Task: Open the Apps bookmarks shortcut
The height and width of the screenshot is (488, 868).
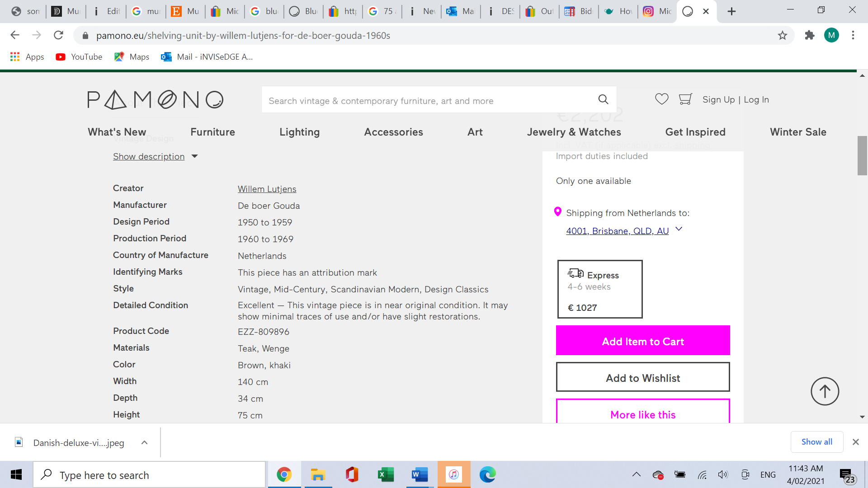Action: [27, 57]
